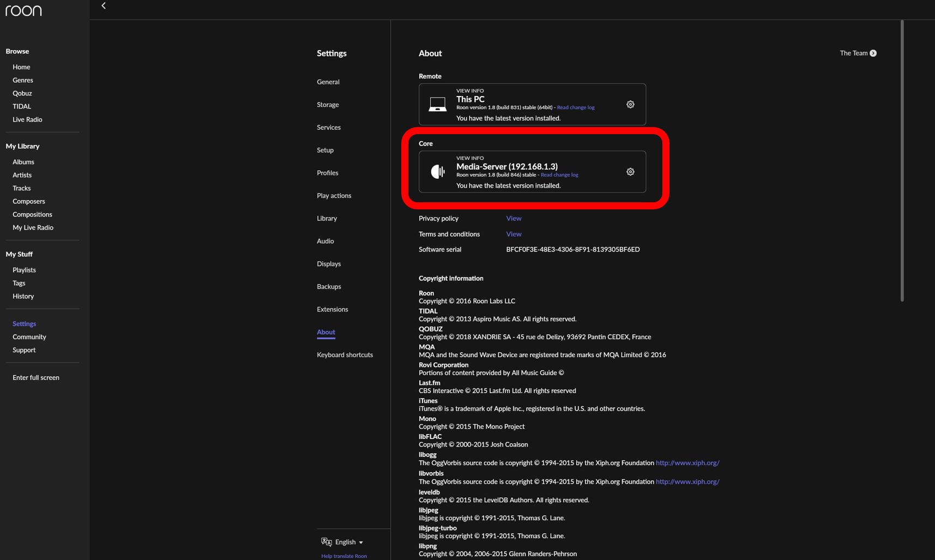Open the English language dropdown
The image size is (935, 560).
(x=349, y=542)
